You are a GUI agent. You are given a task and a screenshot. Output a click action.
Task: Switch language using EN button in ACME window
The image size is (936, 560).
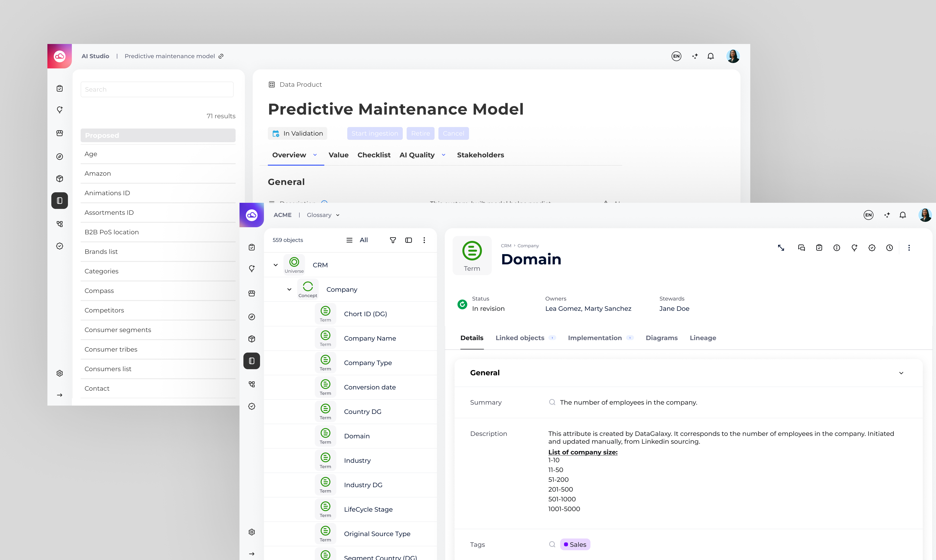point(869,215)
